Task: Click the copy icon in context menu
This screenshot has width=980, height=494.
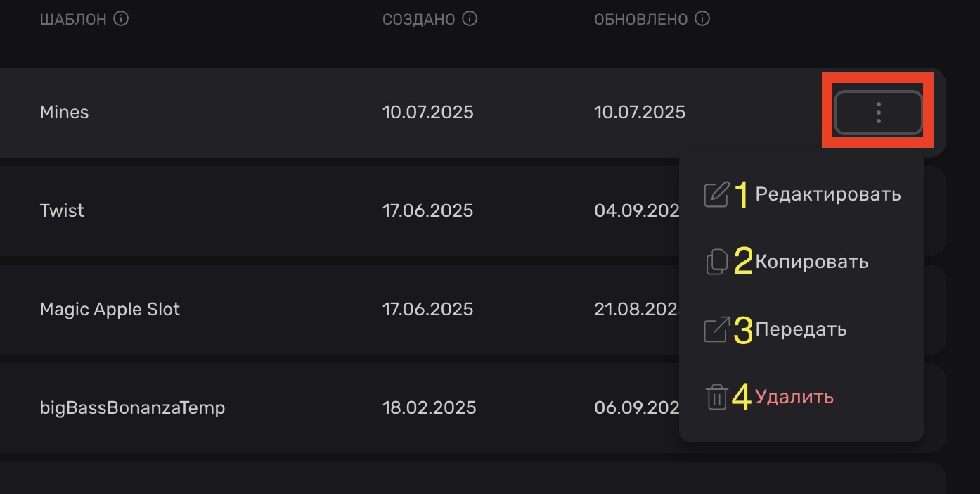Action: pos(716,262)
